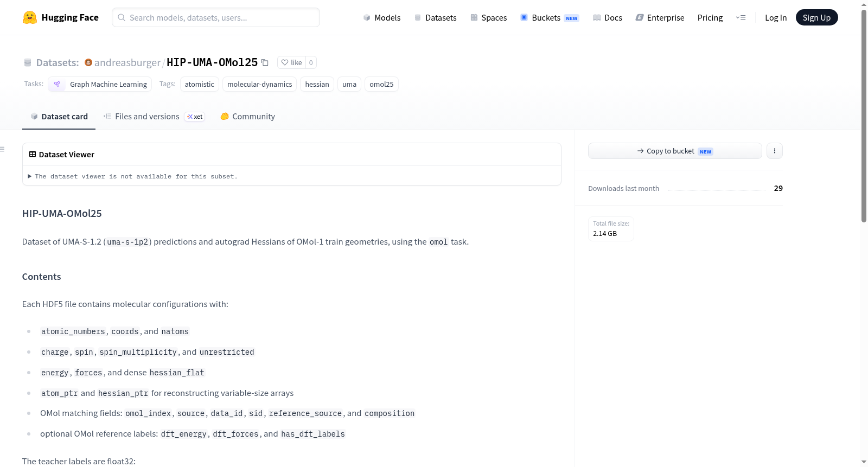
Task: Go to Models in the navbar
Action: pyautogui.click(x=382, y=17)
